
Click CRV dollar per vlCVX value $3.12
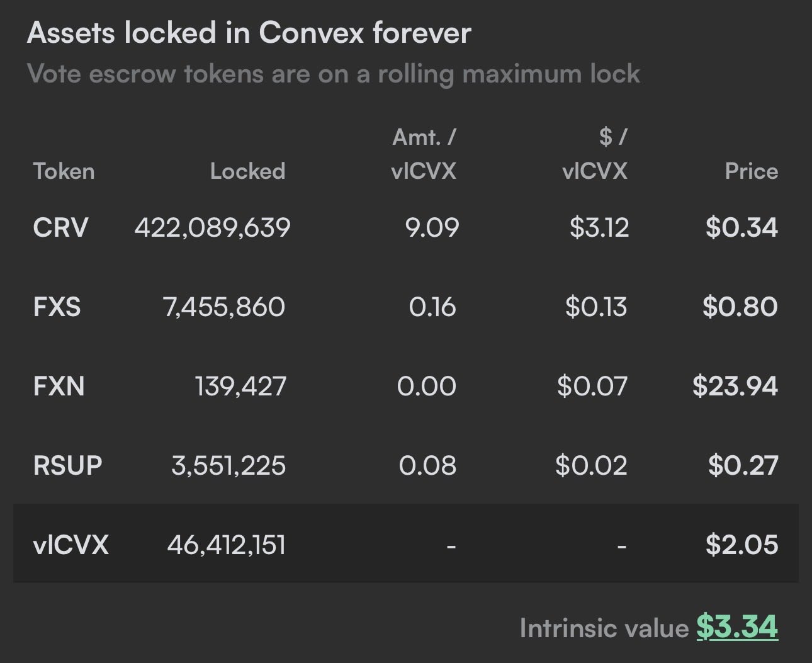(x=599, y=227)
